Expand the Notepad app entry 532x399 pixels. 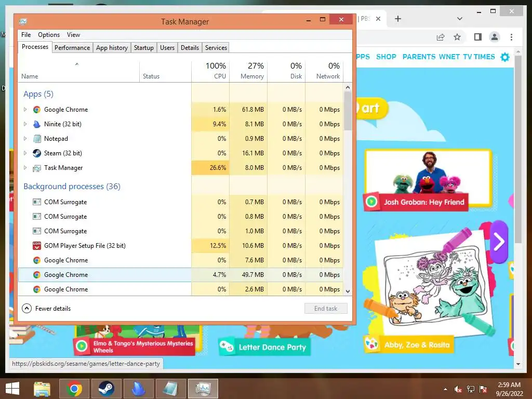pos(25,139)
